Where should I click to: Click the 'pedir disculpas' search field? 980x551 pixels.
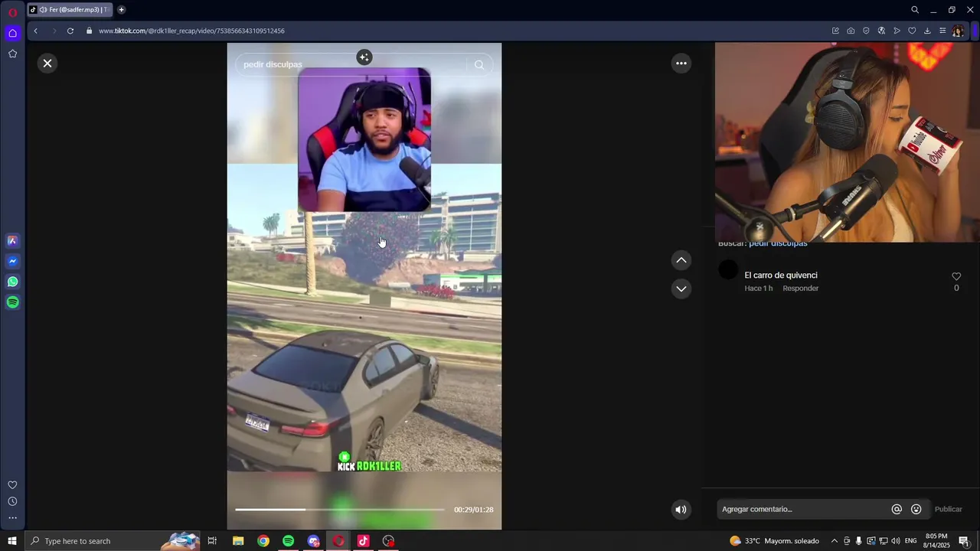352,64
